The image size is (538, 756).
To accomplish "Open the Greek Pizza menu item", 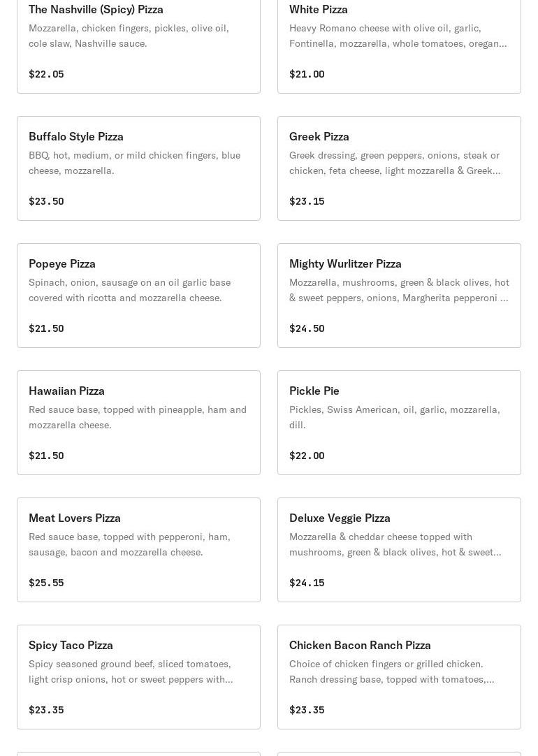I will click(x=319, y=136).
